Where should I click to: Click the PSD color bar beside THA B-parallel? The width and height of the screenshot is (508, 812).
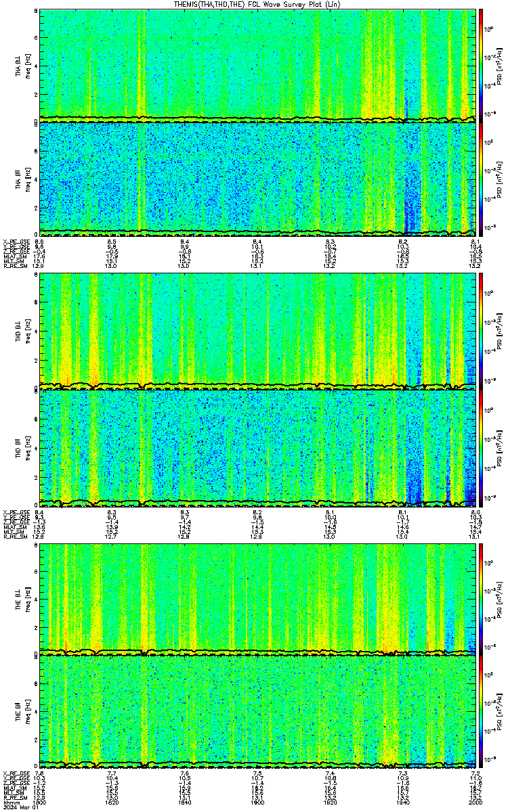pos(481,178)
